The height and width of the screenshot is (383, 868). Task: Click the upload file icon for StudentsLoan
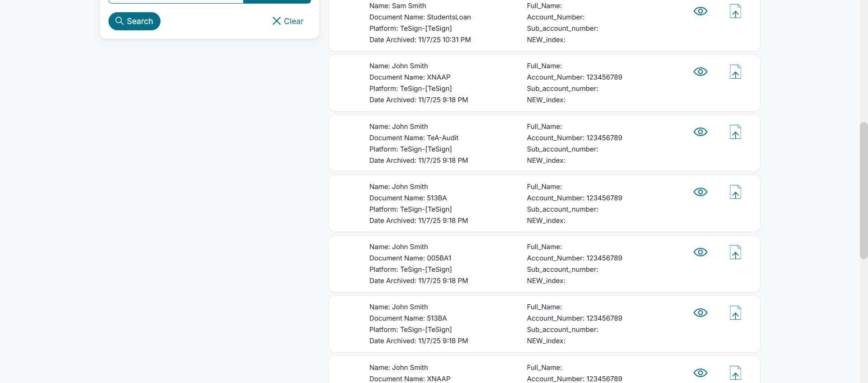pos(736,11)
